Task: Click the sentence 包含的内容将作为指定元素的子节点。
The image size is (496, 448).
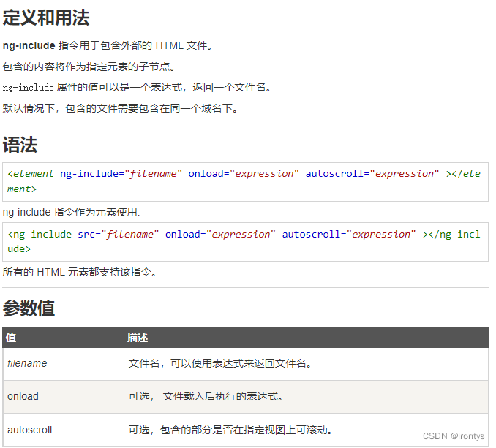Action: (x=89, y=67)
